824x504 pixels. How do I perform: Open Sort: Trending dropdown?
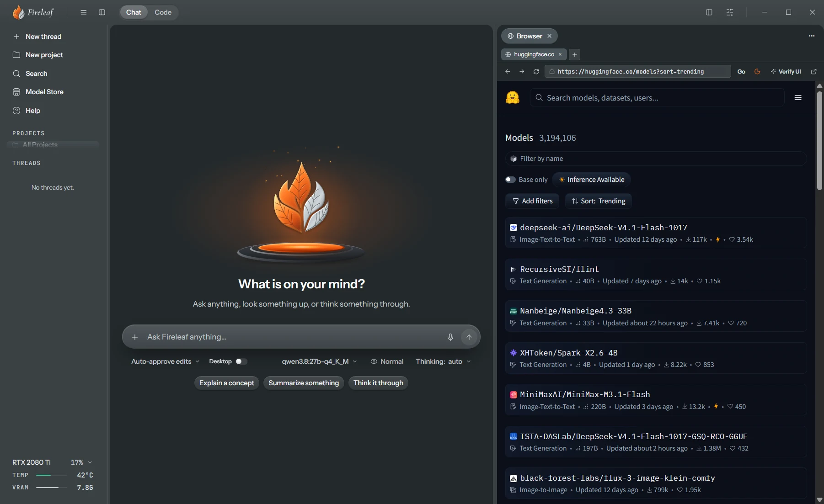(x=598, y=201)
